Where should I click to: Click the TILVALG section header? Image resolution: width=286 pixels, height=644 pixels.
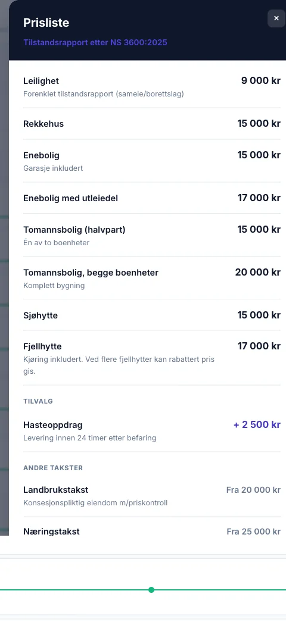[x=38, y=401]
